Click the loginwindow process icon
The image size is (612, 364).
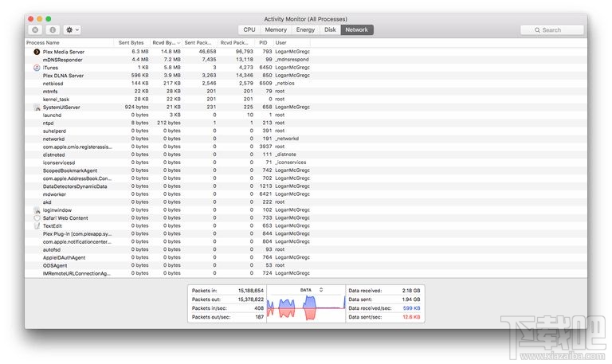[37, 210]
